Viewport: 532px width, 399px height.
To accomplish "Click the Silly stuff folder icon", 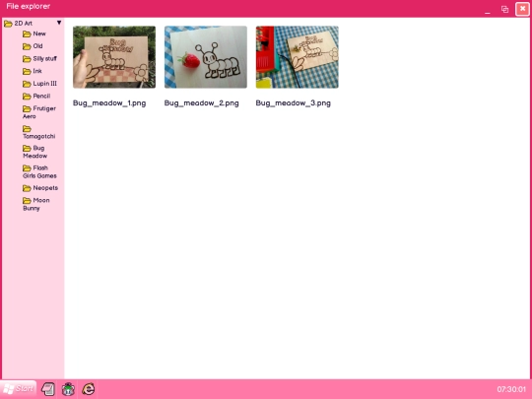I will (27, 59).
